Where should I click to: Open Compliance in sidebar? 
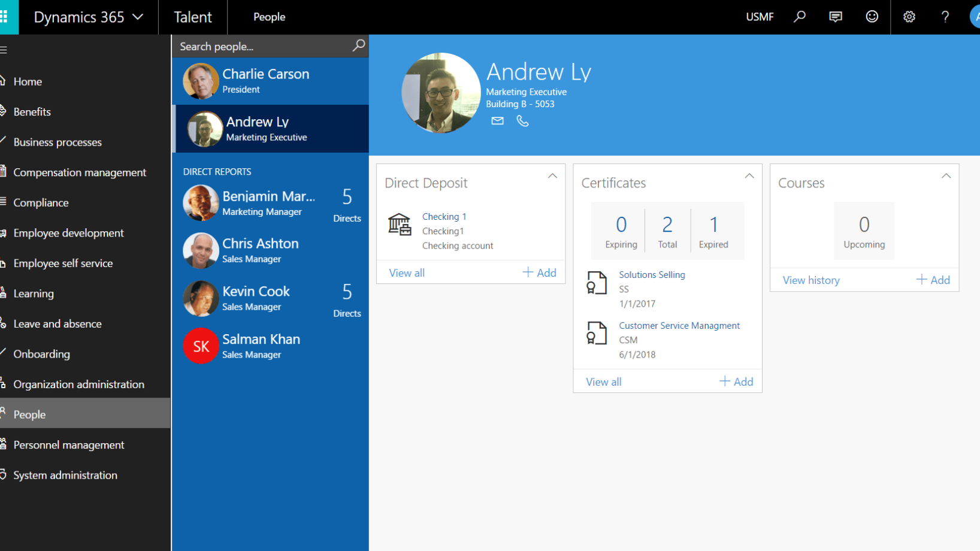[85, 202]
